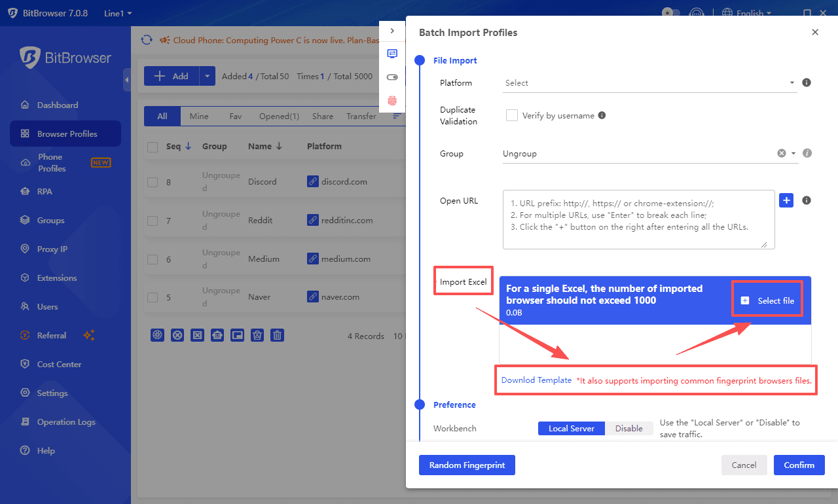Open the Browser Profiles section
The image size is (838, 504).
tap(65, 134)
